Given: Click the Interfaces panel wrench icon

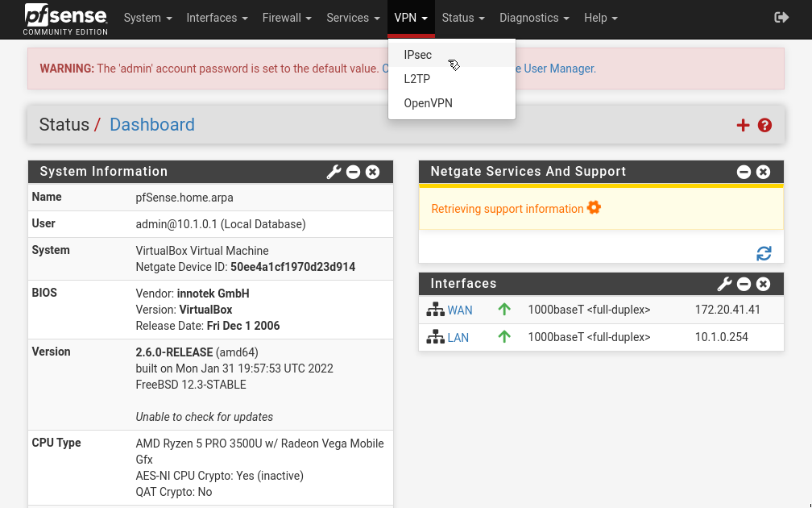Looking at the screenshot, I should (724, 284).
